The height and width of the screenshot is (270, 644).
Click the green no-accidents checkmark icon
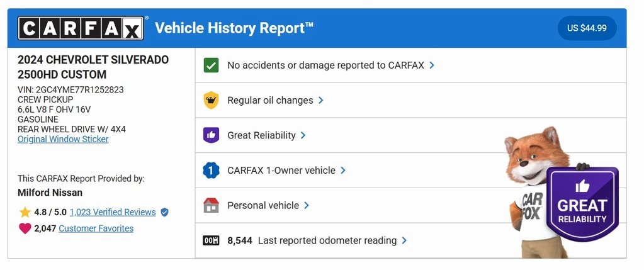[x=212, y=65]
